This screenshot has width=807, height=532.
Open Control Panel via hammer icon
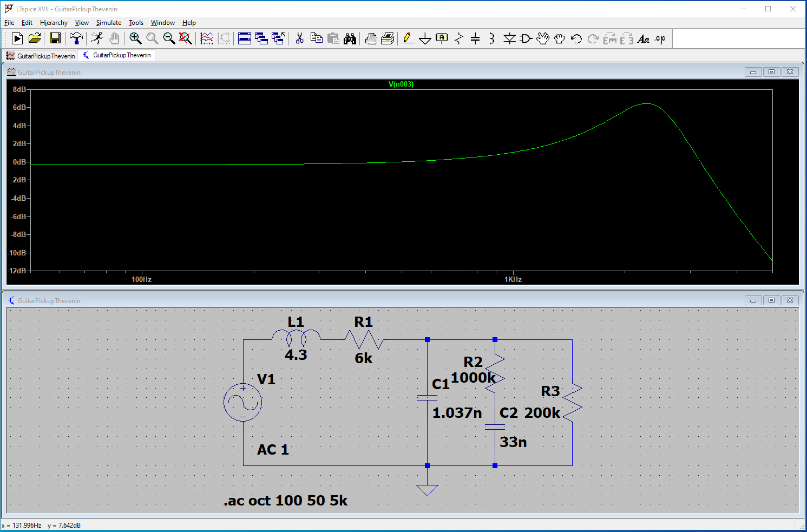tap(76, 38)
